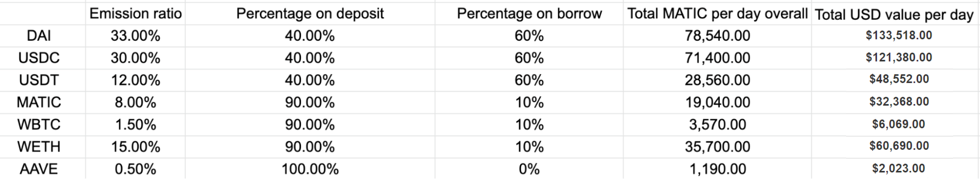The height and width of the screenshot is (179, 980).
Task: Select AAVE 100.00% deposit percentage cell
Action: [310, 169]
